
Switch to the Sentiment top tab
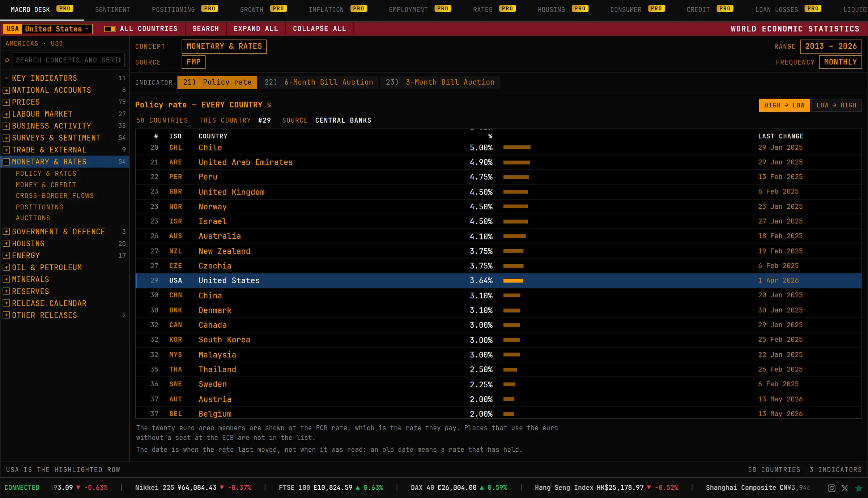[112, 10]
